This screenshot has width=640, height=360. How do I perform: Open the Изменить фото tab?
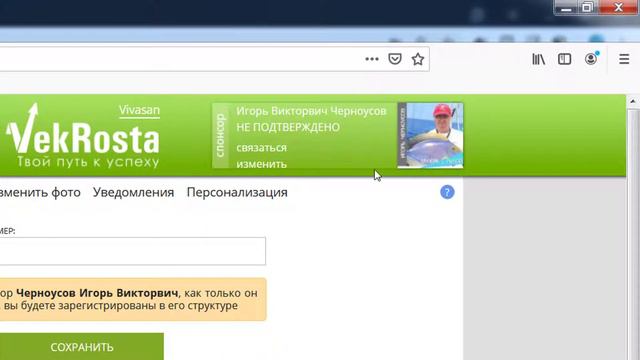[x=40, y=192]
